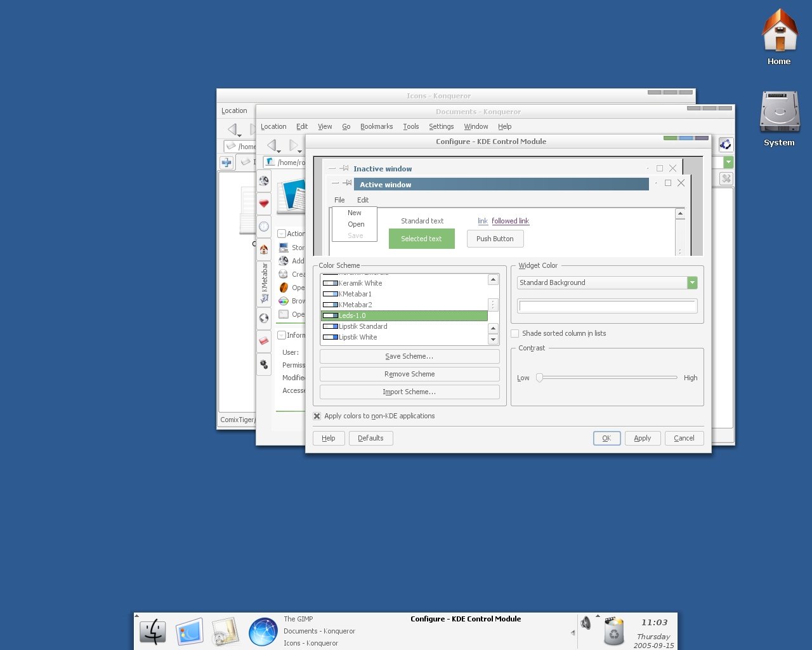Open the green location history dropdown in Documents
The height and width of the screenshot is (650, 812).
pyautogui.click(x=730, y=162)
